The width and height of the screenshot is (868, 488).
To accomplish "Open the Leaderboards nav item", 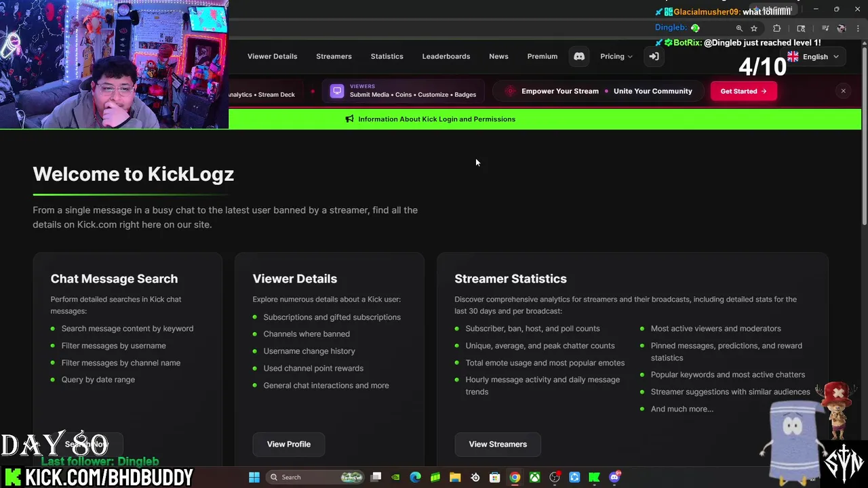I will (446, 56).
